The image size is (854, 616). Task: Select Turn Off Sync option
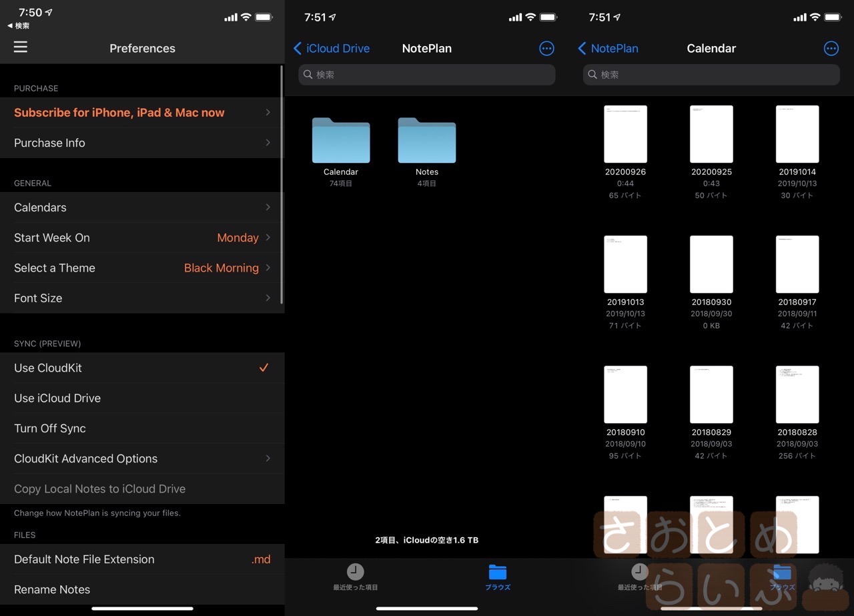tap(142, 428)
